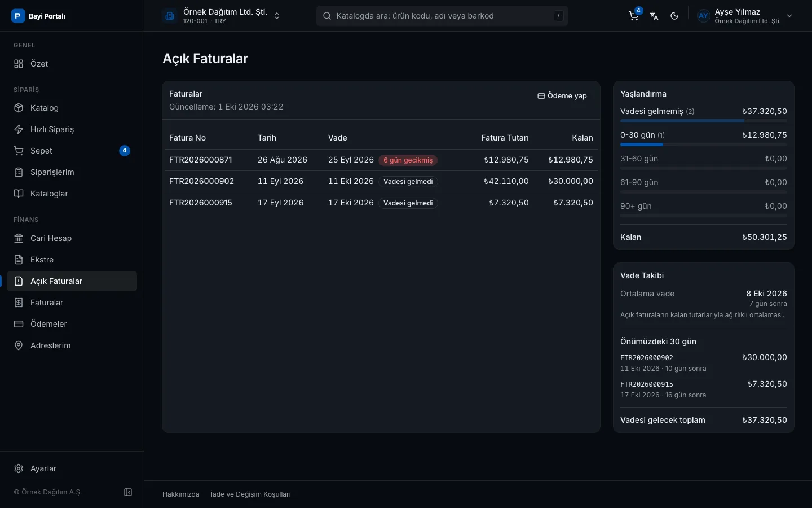Viewport: 812px width, 508px height.
Task: Click the Vadesi gelmemiş aging progress bar
Action: tap(704, 121)
